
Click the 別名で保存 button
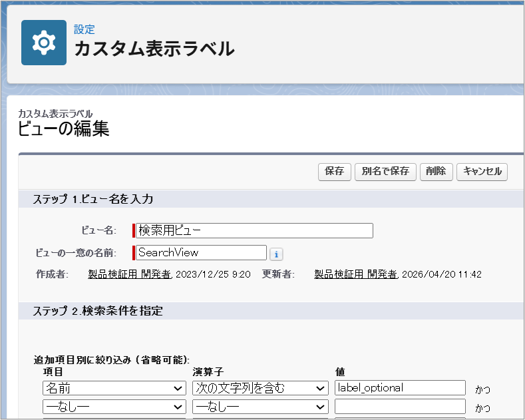point(385,172)
